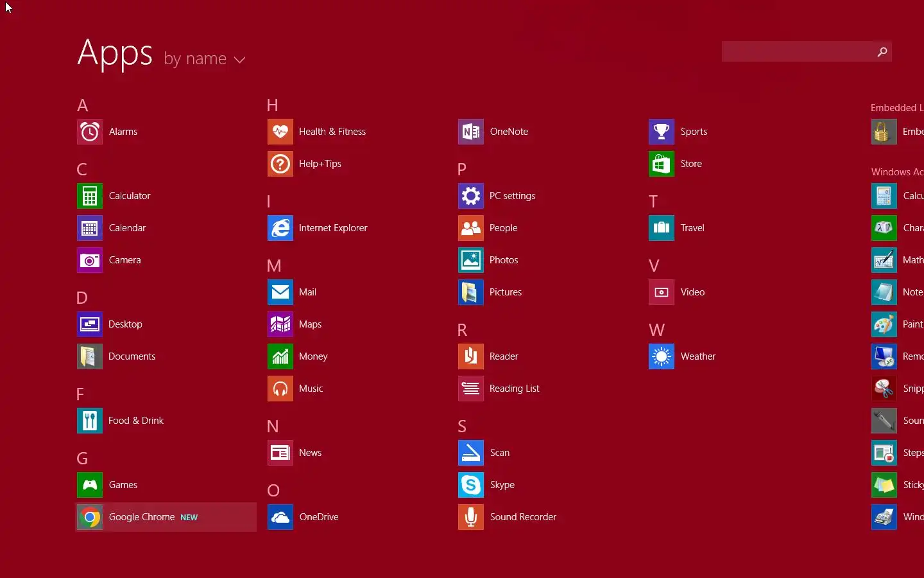The image size is (924, 578).
Task: Open the Calendar app icon
Action: 90,228
